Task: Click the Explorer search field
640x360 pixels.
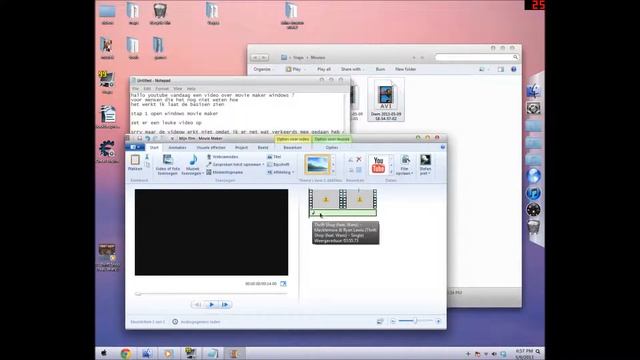Action: (x=477, y=57)
